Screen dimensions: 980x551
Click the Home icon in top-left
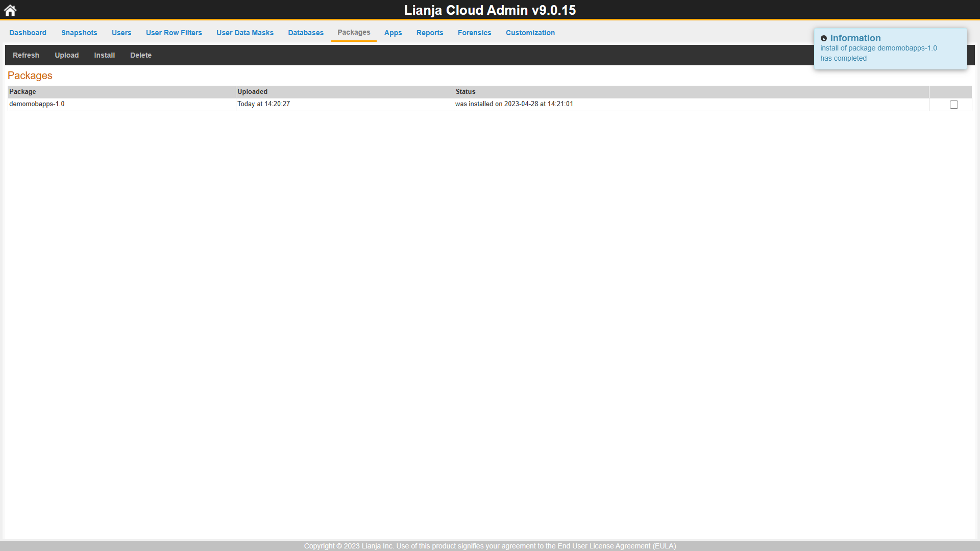10,10
